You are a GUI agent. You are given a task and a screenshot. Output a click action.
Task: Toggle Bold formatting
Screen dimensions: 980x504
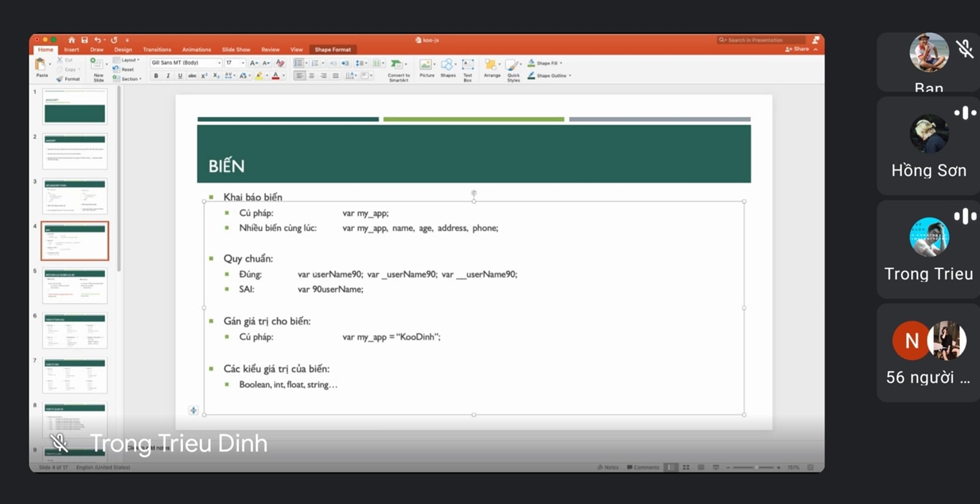coord(156,76)
